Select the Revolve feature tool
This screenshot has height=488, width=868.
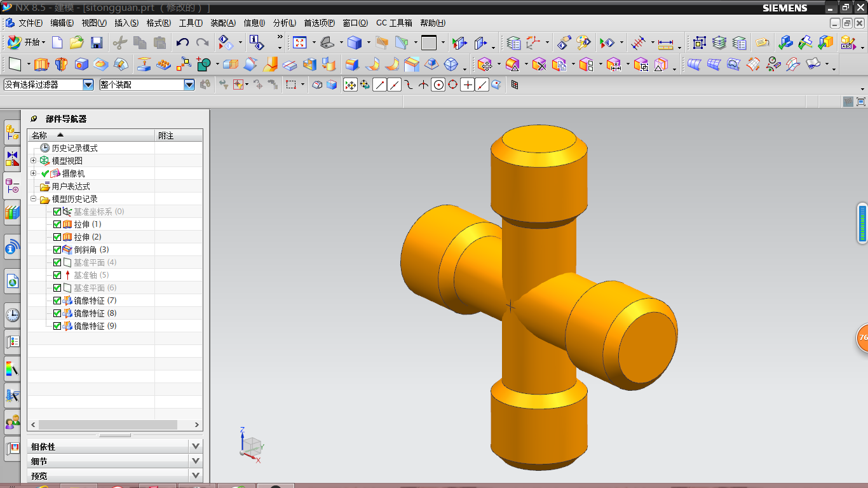point(61,64)
